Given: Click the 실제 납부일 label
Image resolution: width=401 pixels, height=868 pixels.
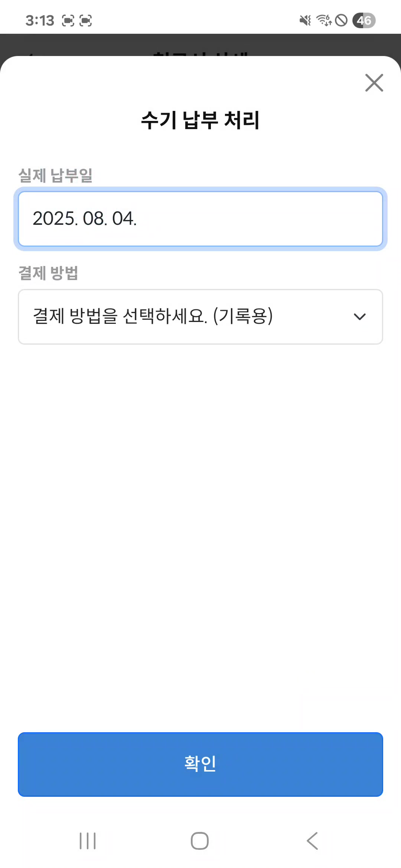Looking at the screenshot, I should click(x=55, y=175).
